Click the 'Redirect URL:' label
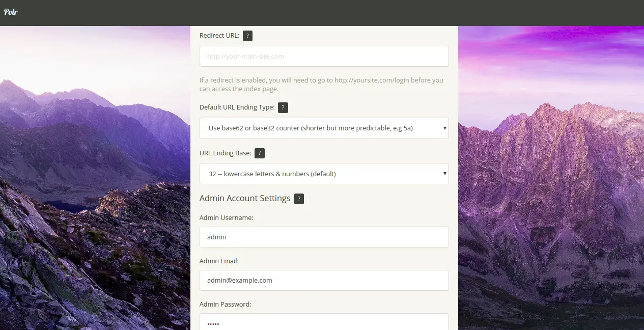 [219, 35]
